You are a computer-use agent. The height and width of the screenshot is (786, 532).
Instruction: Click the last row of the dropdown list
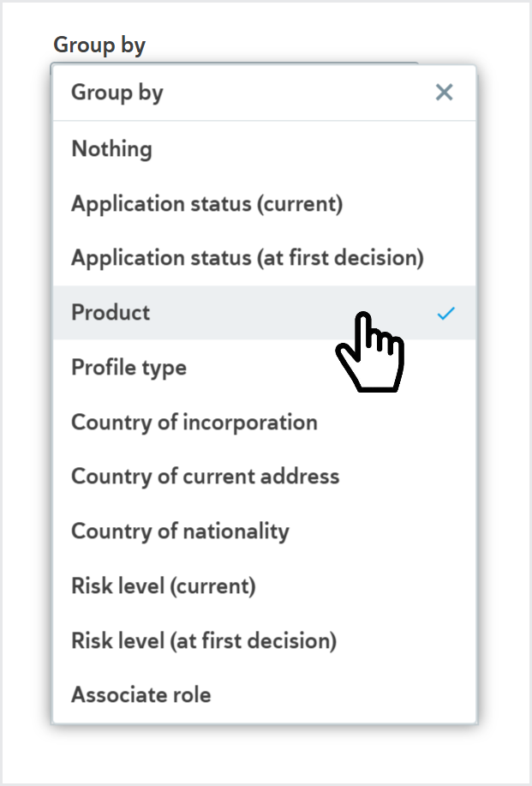[141, 694]
